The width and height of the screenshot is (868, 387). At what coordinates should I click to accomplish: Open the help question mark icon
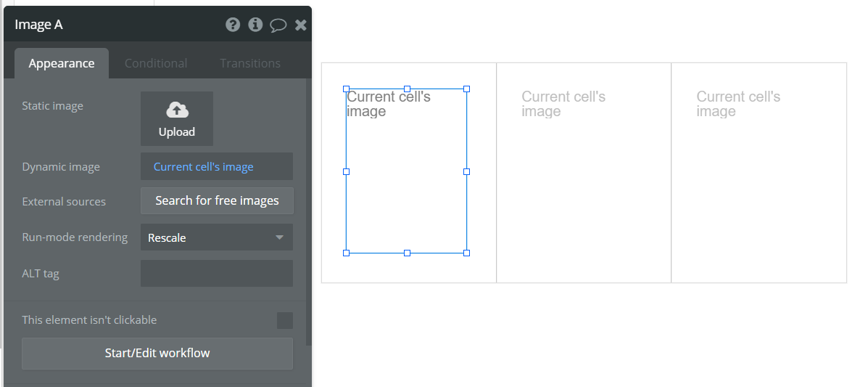pos(233,25)
